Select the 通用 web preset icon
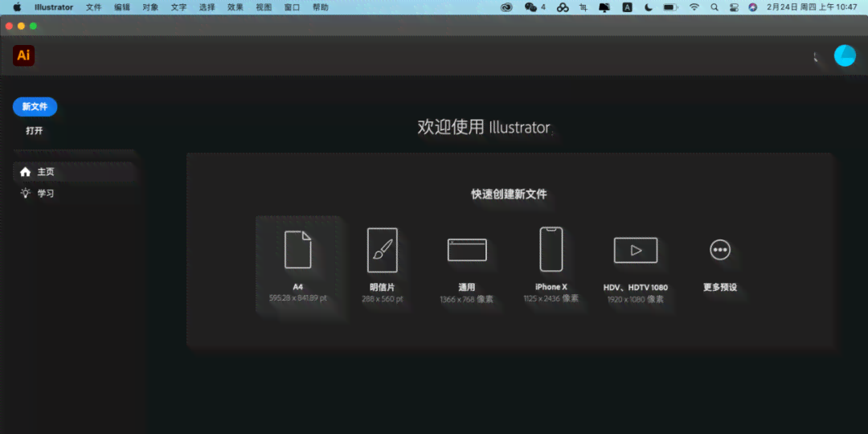The height and width of the screenshot is (434, 868). 467,250
